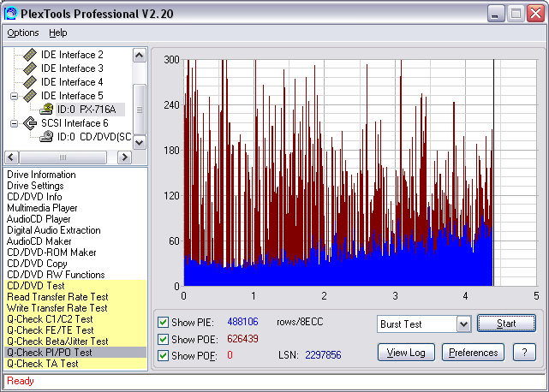Open AudioCD Player
The image size is (549, 392).
(39, 219)
